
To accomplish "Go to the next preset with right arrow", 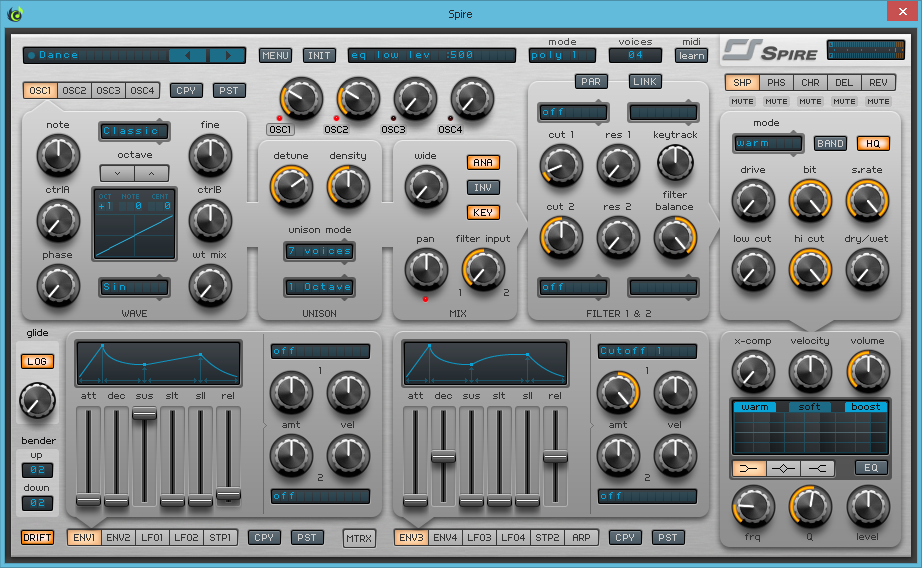I will 227,55.
